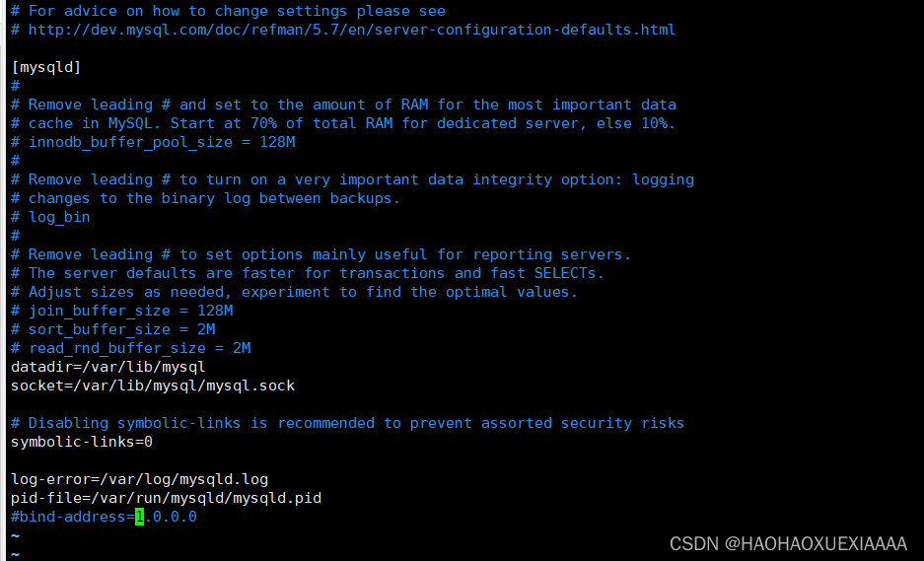Click the [mysqld] section header line
Image resolution: width=924 pixels, height=561 pixels.
coord(46,67)
